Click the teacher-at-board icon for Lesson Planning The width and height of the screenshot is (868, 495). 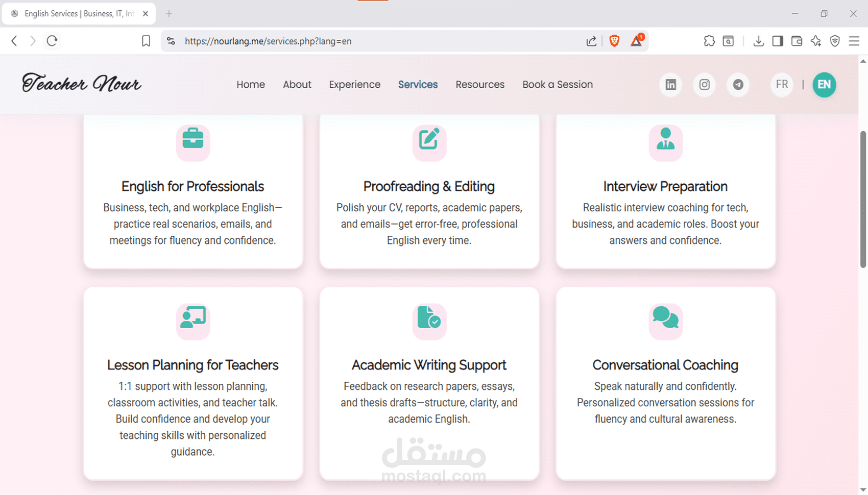(193, 317)
